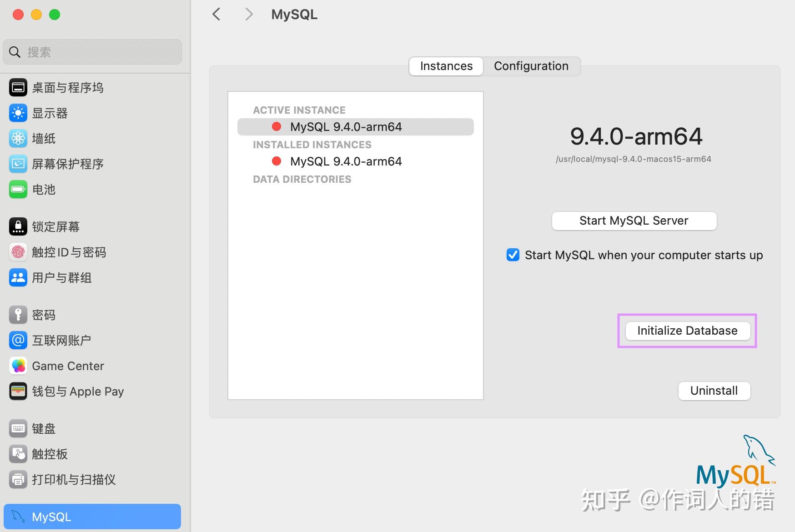Open 打印机与扫描仪 settings
795x532 pixels.
(x=73, y=479)
